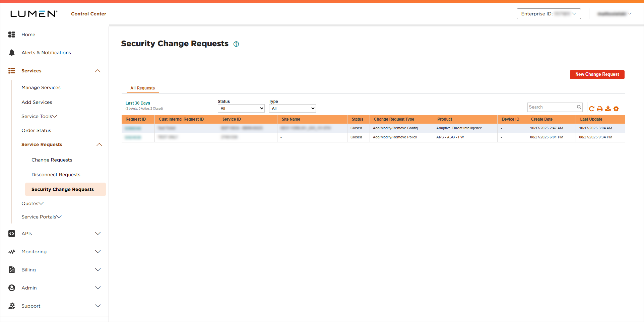Image resolution: width=644 pixels, height=322 pixels.
Task: Click the New Change Request button
Action: [597, 74]
